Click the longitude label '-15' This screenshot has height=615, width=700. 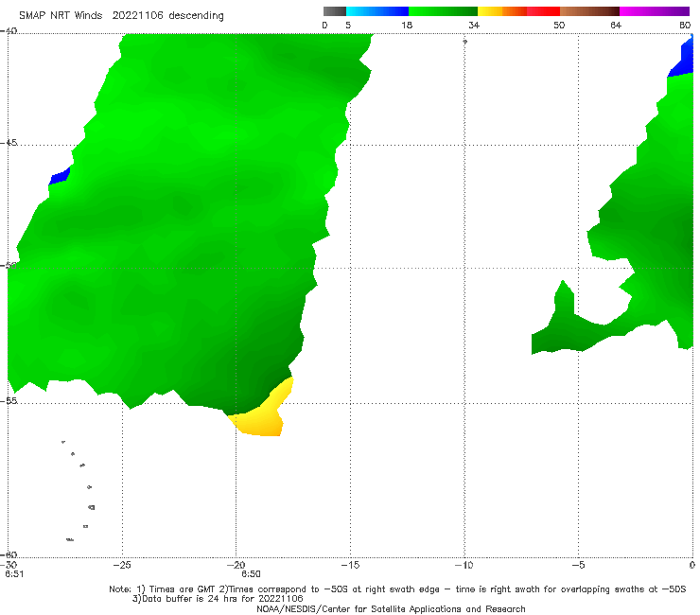point(350,565)
